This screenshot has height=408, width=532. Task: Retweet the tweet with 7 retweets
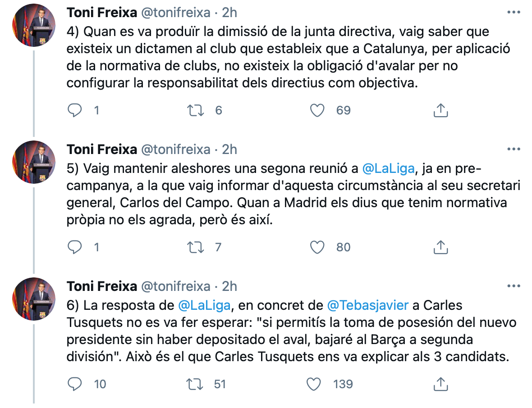coord(196,247)
